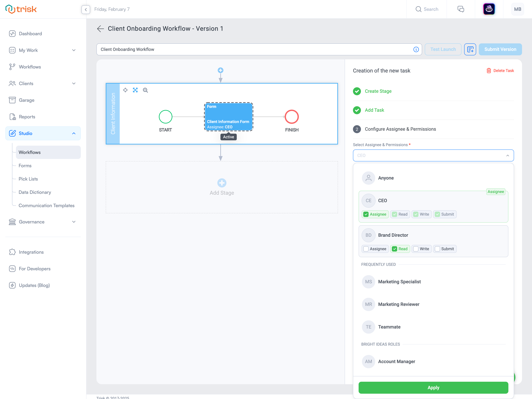532x399 pixels.
Task: Click the zoom-in magnifier in canvas
Action: [x=145, y=90]
